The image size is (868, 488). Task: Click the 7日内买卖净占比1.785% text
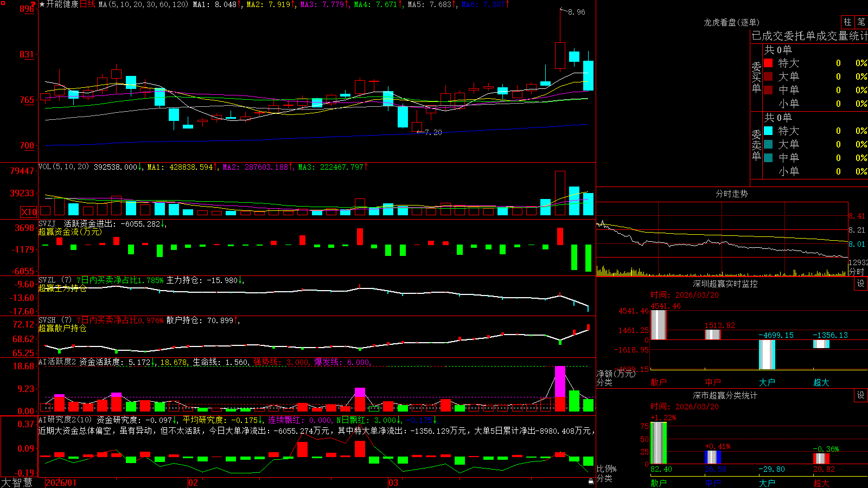click(120, 280)
